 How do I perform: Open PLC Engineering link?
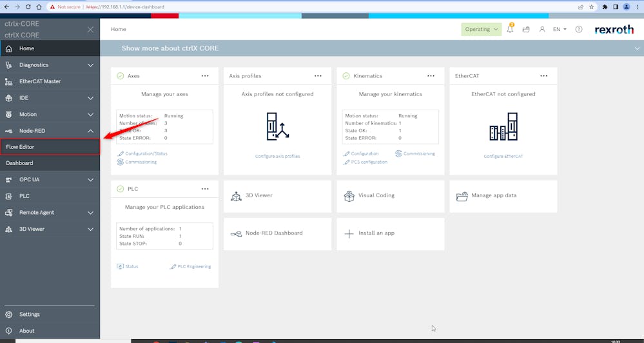pos(191,266)
